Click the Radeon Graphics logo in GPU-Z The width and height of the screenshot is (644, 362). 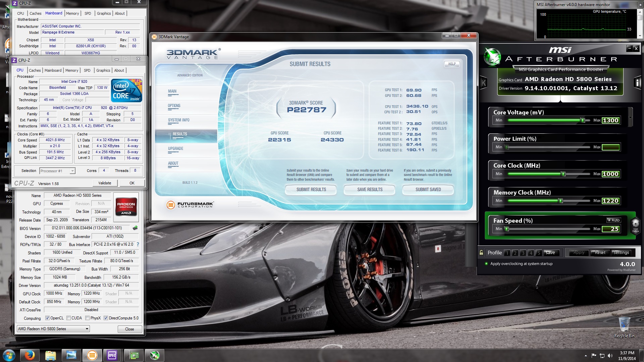click(x=126, y=207)
